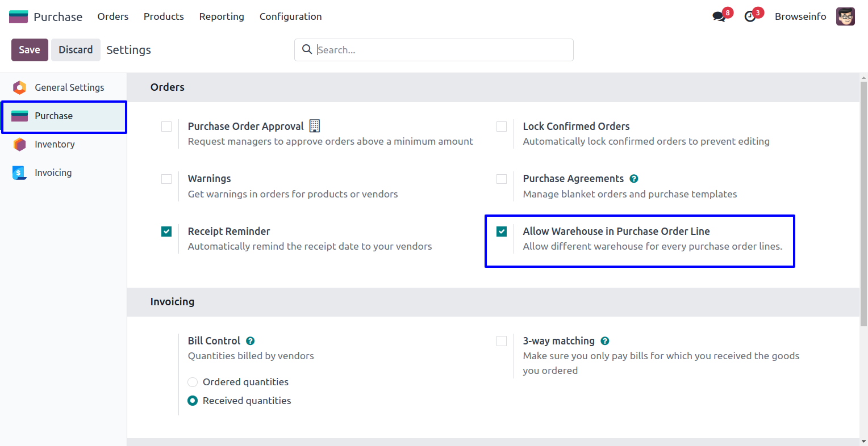Open the activities clock icon
The image size is (868, 446).
click(750, 16)
